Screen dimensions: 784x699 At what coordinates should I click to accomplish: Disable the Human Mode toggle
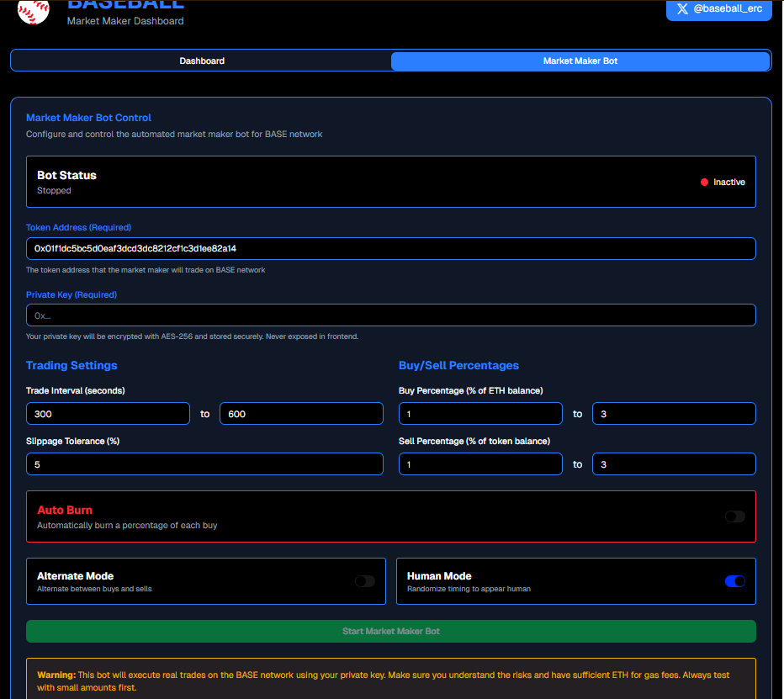(x=735, y=581)
